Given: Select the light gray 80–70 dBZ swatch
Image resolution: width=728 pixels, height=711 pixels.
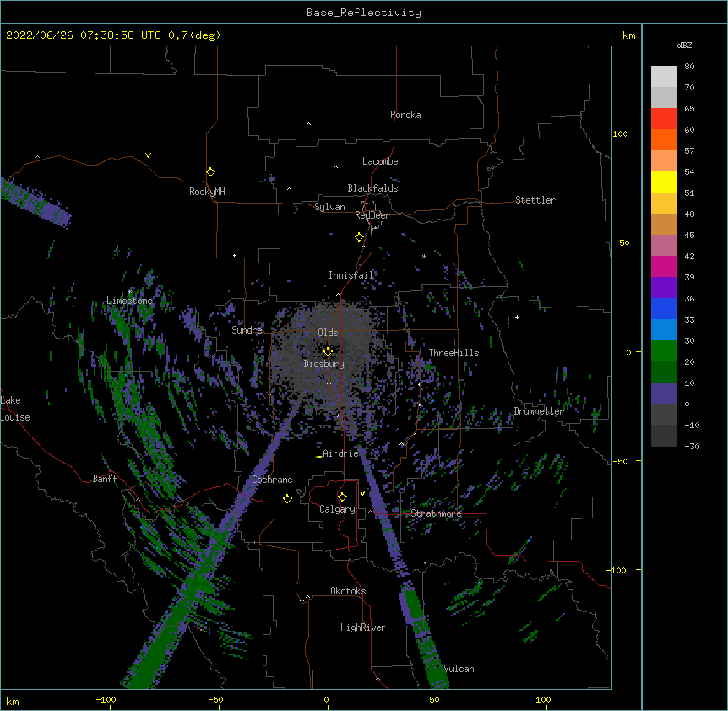Looking at the screenshot, I should 664,77.
